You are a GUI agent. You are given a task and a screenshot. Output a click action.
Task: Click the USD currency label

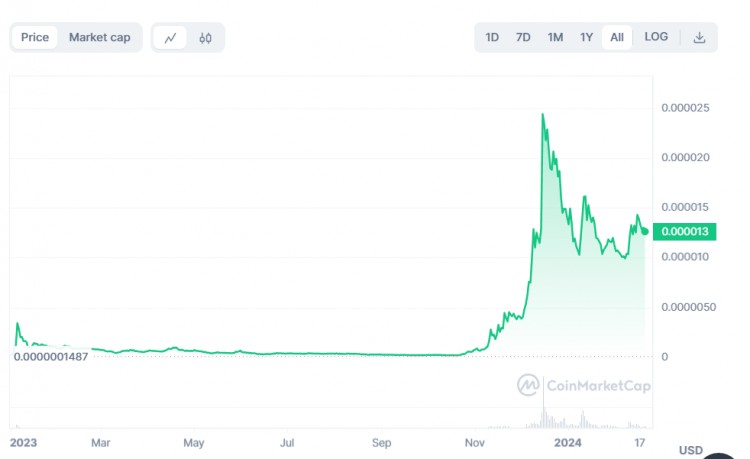(691, 450)
